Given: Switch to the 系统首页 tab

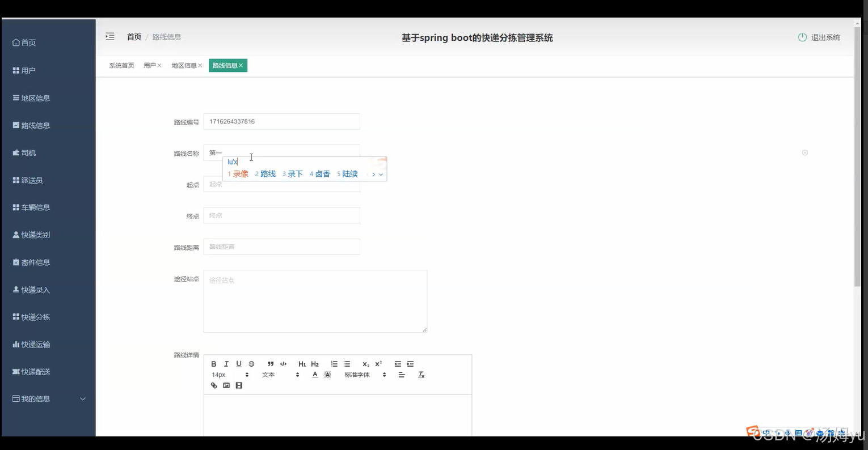Looking at the screenshot, I should (121, 66).
